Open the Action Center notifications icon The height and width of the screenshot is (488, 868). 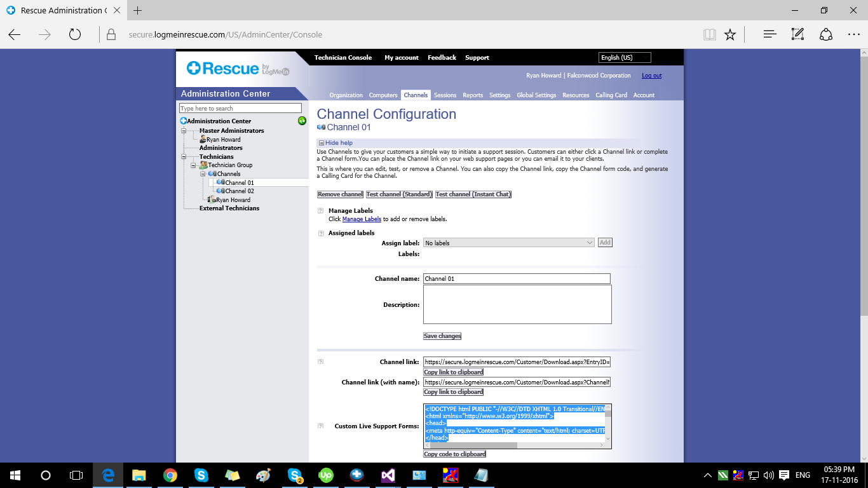pos(784,475)
